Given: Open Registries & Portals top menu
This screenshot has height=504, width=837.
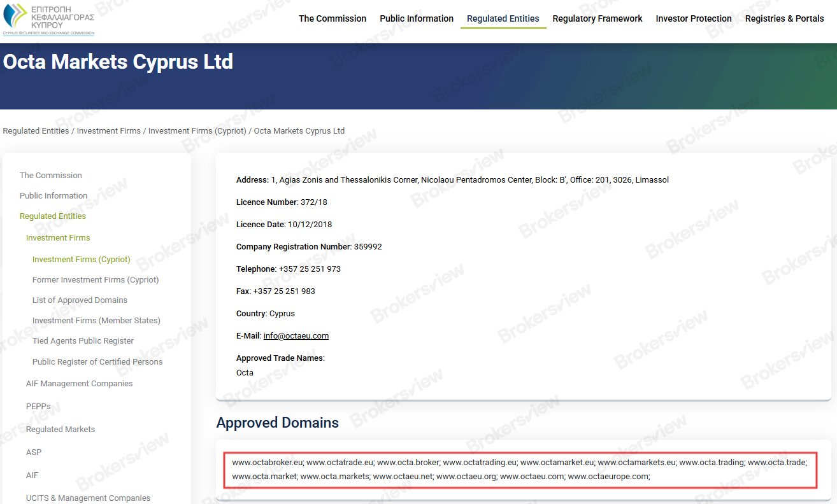Looking at the screenshot, I should click(x=785, y=18).
